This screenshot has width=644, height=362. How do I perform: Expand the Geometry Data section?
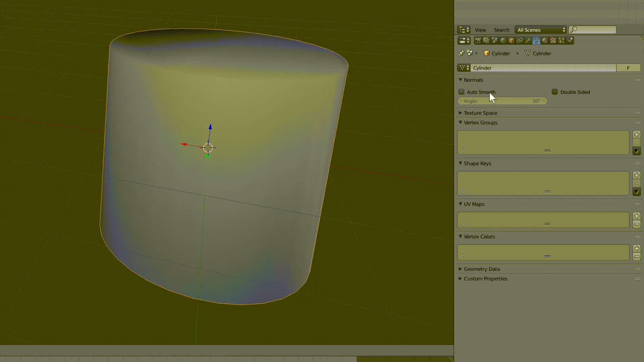[x=460, y=269]
